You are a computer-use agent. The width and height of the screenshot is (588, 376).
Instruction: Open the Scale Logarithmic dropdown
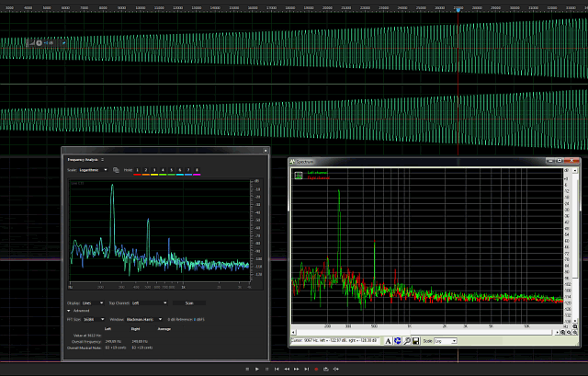(x=94, y=170)
